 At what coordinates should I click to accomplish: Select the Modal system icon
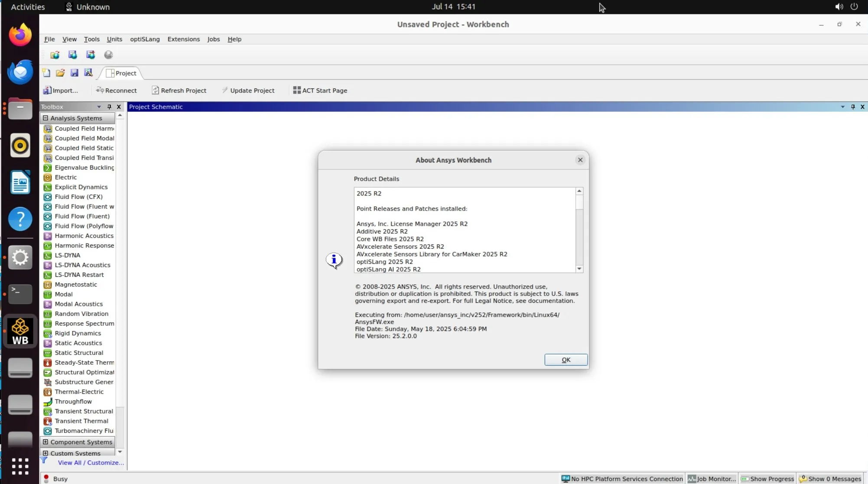point(48,294)
